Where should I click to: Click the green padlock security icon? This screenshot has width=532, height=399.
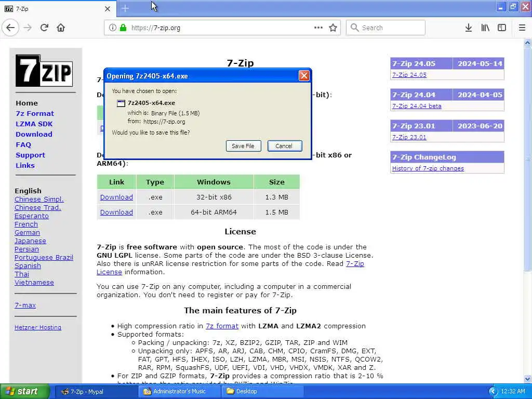123,28
